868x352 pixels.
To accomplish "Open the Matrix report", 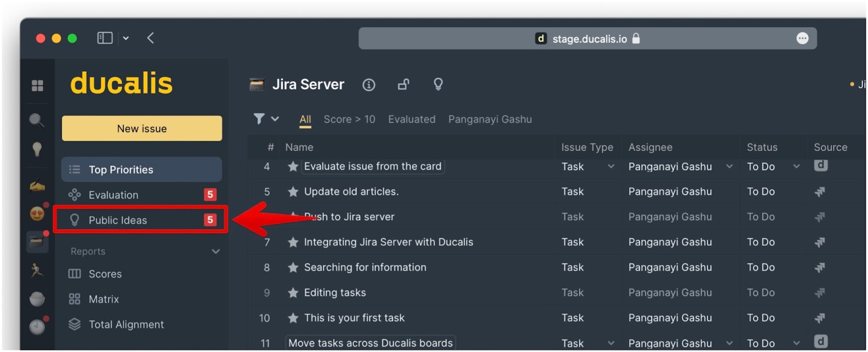I will click(93, 299).
